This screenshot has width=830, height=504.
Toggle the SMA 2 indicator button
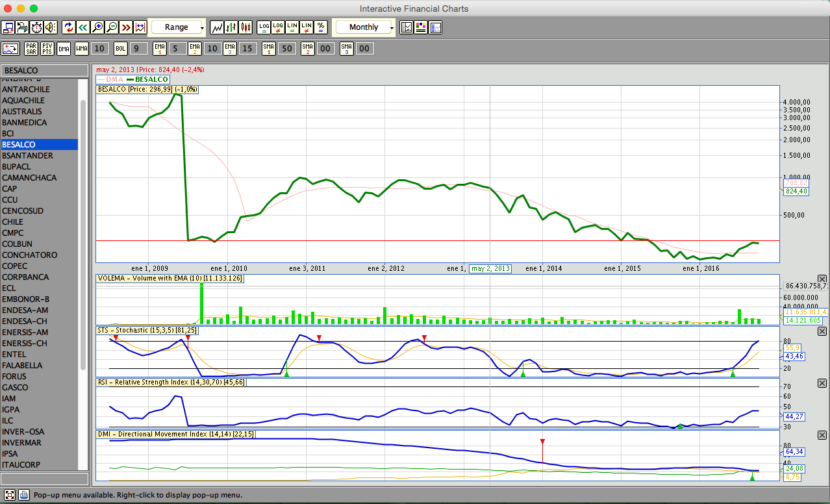pos(308,49)
